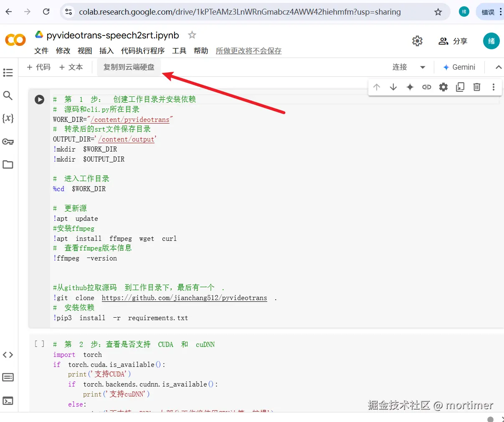
Task: Rename the pyvideotrans-speech2srt.ipynb title
Action: click(113, 35)
